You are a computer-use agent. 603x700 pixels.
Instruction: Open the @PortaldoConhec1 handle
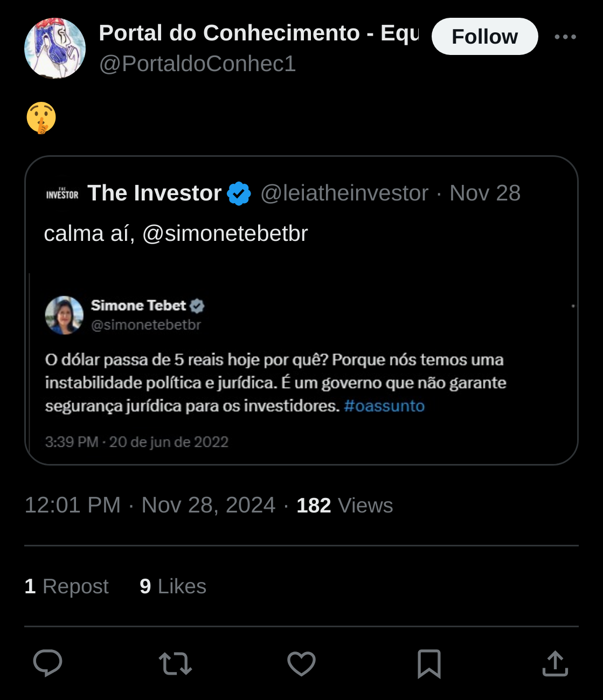pos(197,64)
